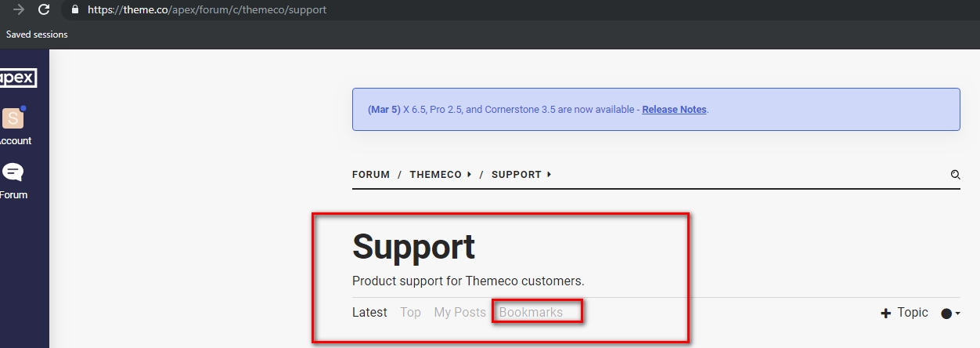Viewport: 980px width, 348px height.
Task: Click the browser forward arrow
Action: [x=18, y=10]
